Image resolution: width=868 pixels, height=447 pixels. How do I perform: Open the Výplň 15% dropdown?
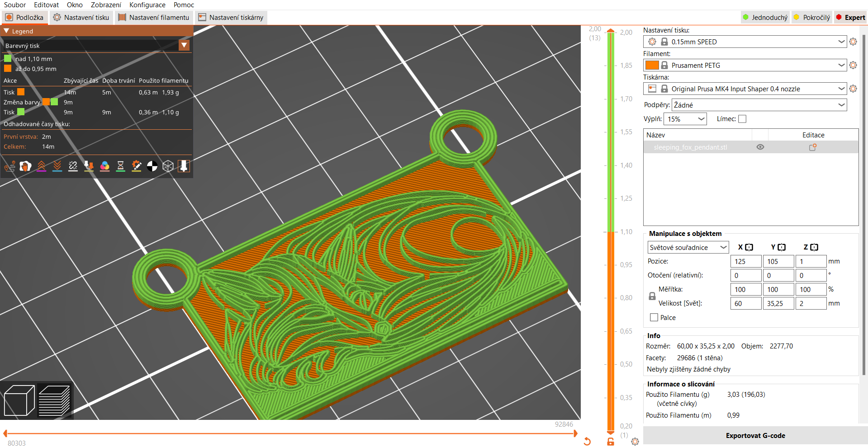tap(685, 119)
